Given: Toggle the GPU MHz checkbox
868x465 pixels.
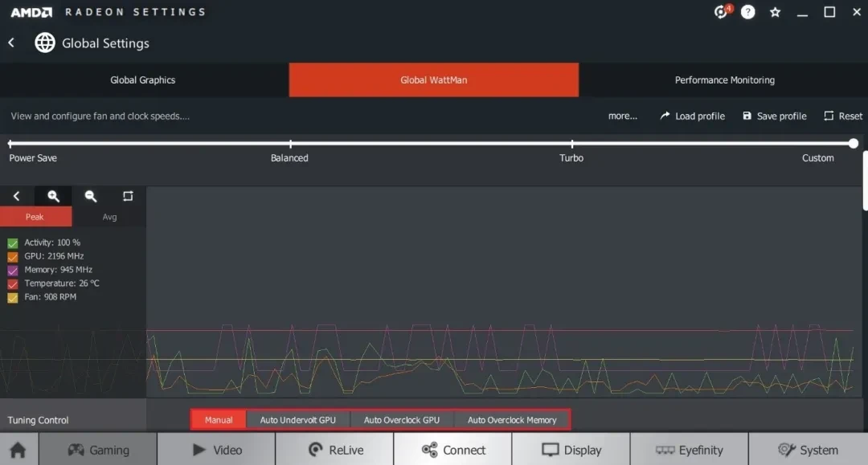Looking at the screenshot, I should (x=13, y=256).
